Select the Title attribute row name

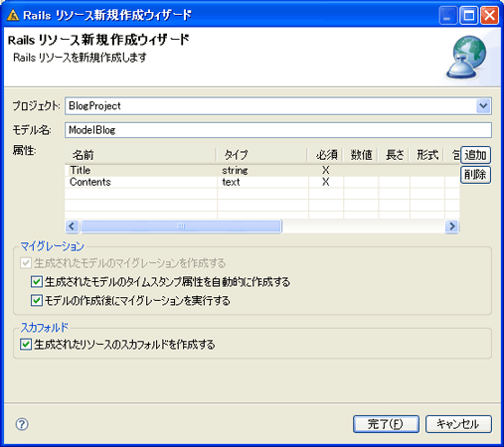81,170
